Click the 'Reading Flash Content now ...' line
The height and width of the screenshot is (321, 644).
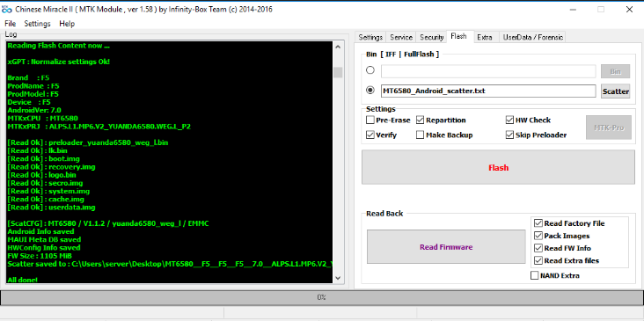[x=59, y=46]
